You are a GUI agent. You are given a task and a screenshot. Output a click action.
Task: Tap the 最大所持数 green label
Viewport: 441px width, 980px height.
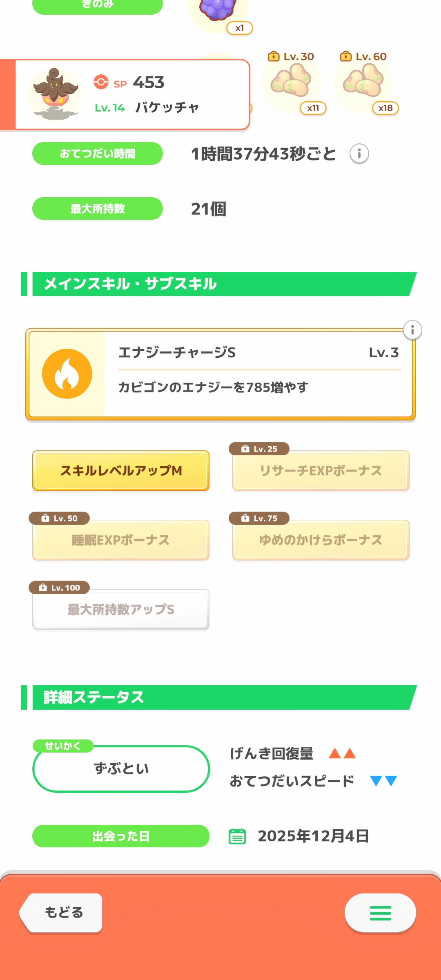(x=98, y=209)
